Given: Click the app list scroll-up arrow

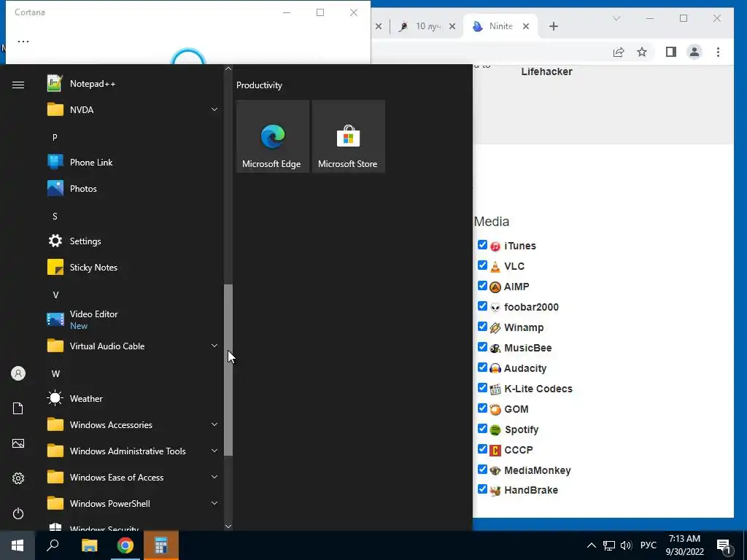Looking at the screenshot, I should [x=228, y=69].
